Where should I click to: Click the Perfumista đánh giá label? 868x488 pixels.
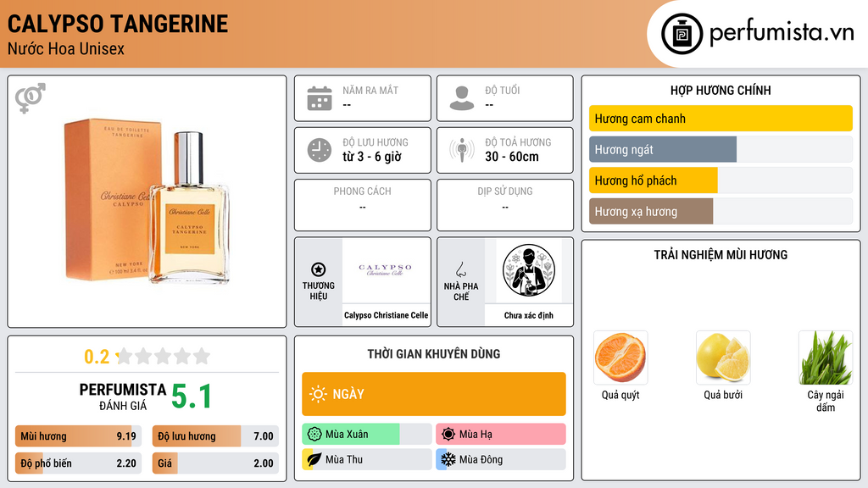(123, 396)
